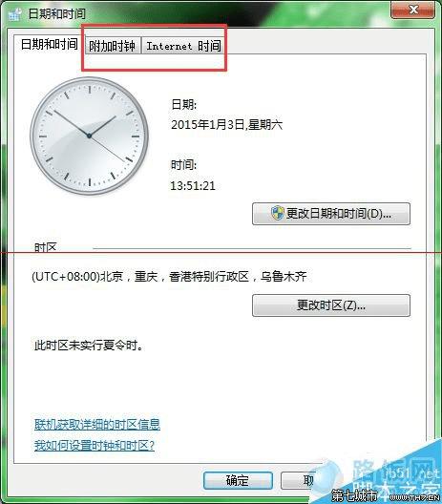
Task: Select the 日期和时间 tab
Action: point(50,44)
